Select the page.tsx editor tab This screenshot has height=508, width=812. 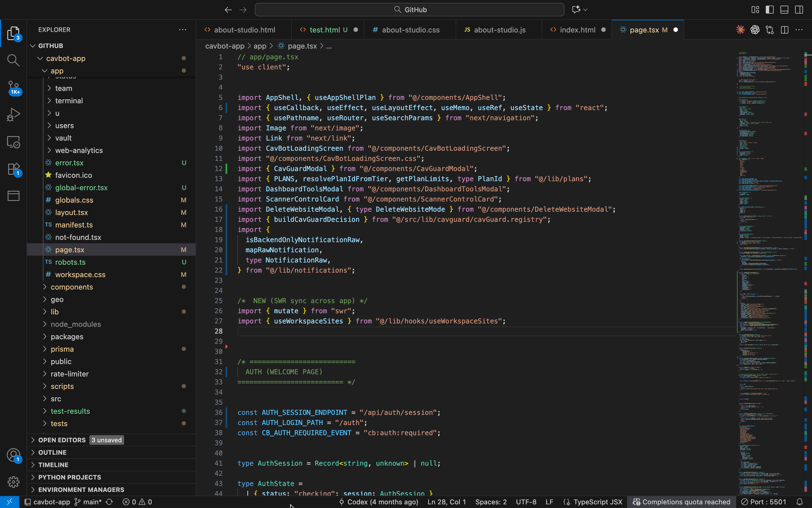[x=648, y=30]
